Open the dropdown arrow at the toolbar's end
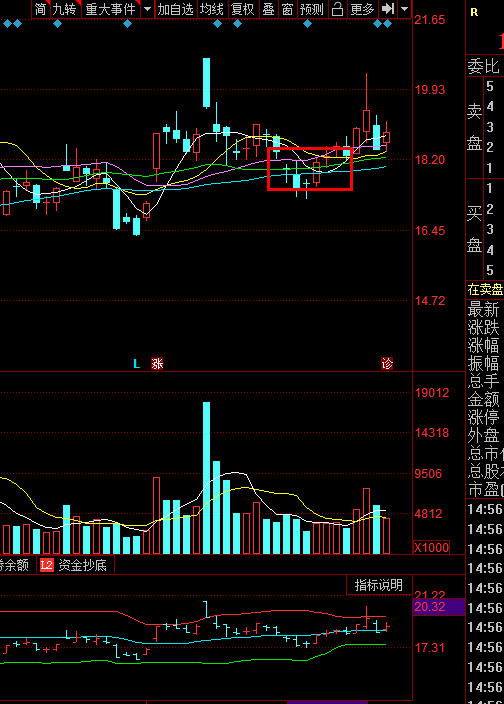Viewport: 504px width, 704px height. point(404,9)
